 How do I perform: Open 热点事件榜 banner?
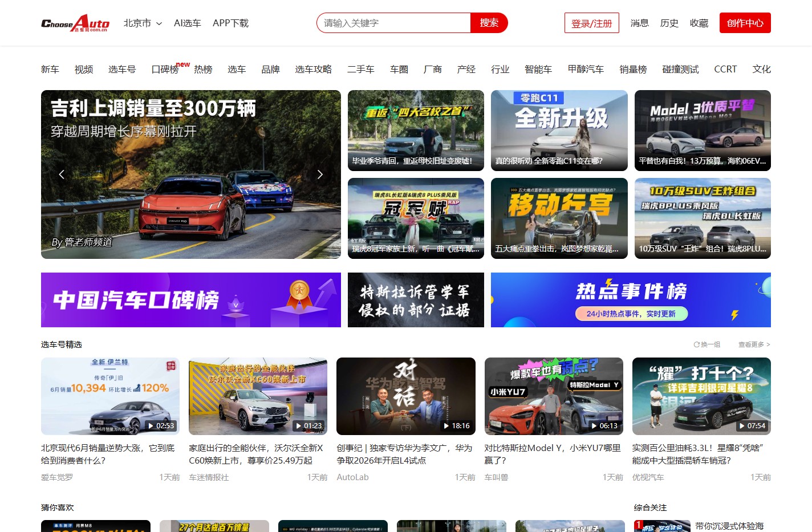point(631,300)
